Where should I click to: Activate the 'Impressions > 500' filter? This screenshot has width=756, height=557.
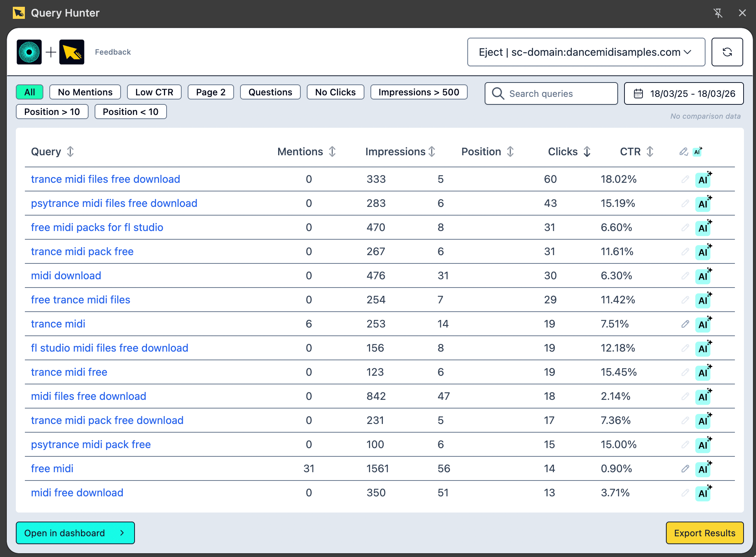pyautogui.click(x=419, y=92)
